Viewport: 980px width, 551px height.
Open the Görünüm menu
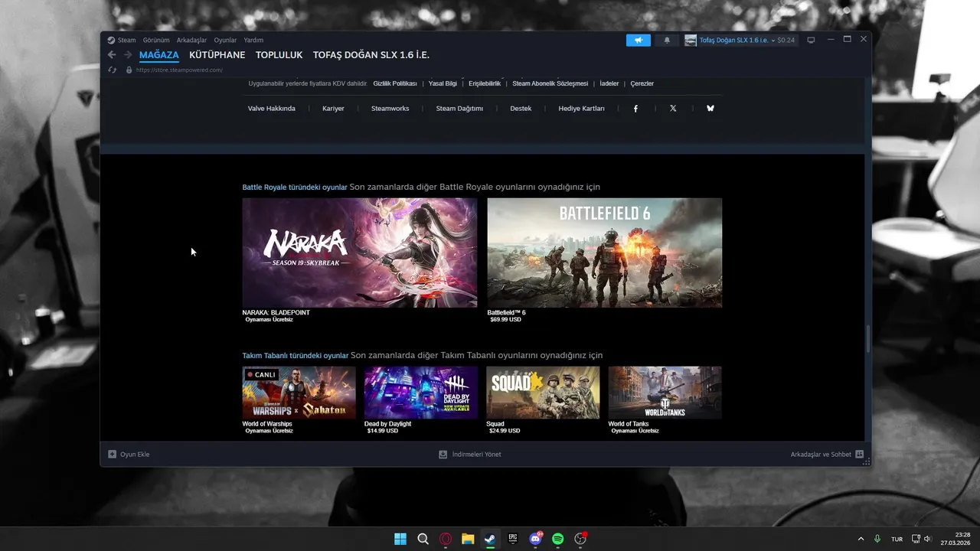pos(156,40)
